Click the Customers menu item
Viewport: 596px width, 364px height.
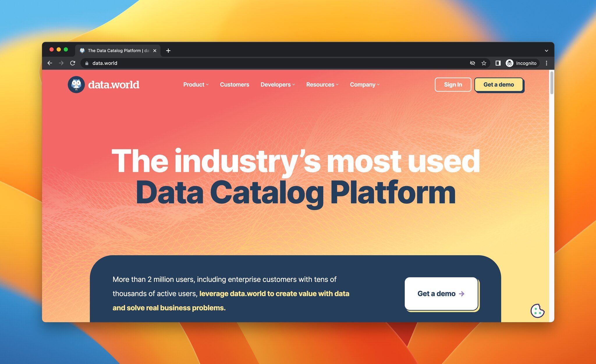pyautogui.click(x=235, y=84)
